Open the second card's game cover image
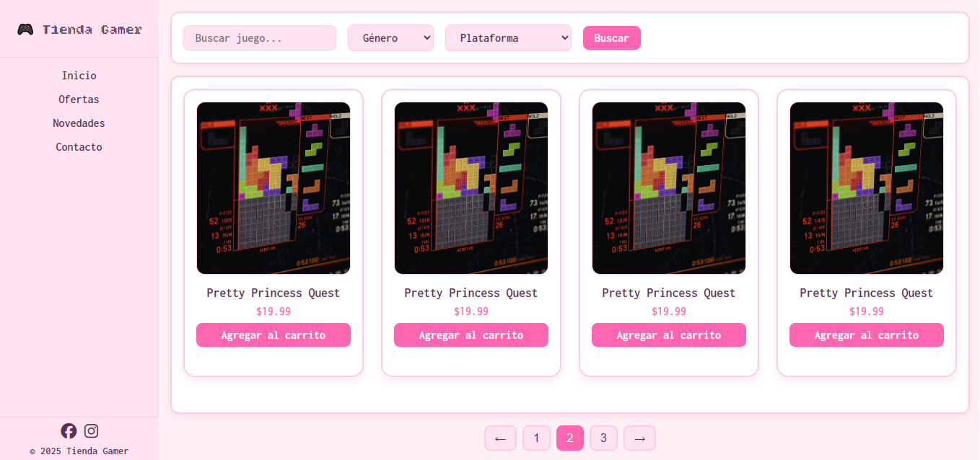 [x=471, y=188]
